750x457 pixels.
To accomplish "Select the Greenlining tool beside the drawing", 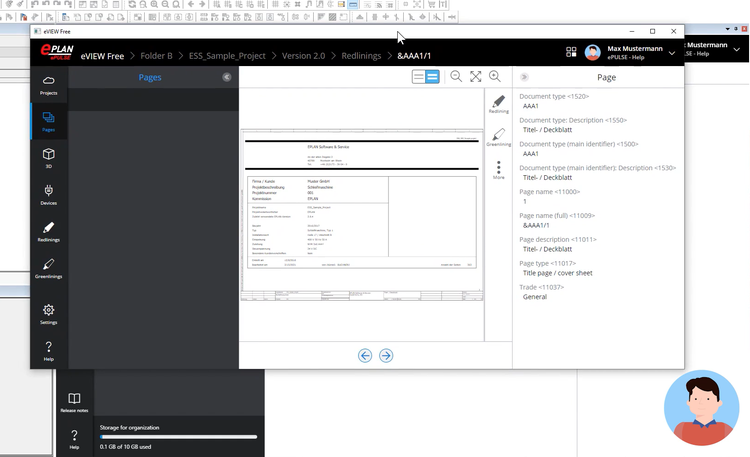I will click(498, 137).
